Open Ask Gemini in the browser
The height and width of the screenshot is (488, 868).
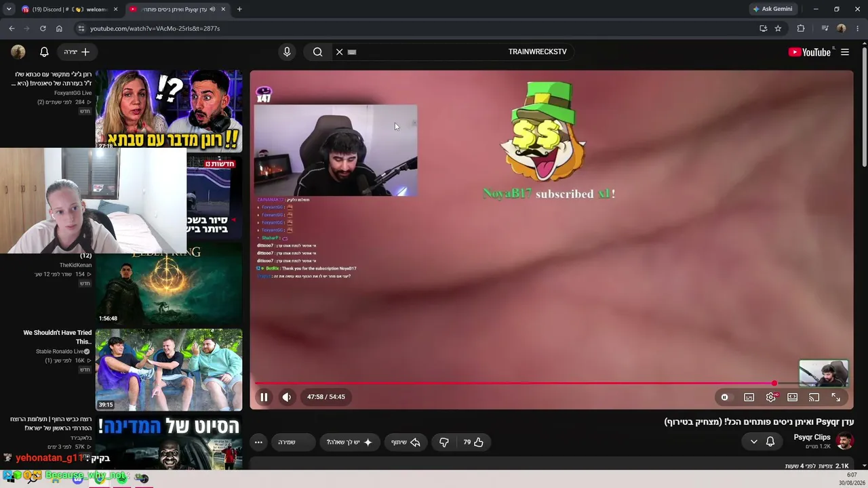pos(772,9)
